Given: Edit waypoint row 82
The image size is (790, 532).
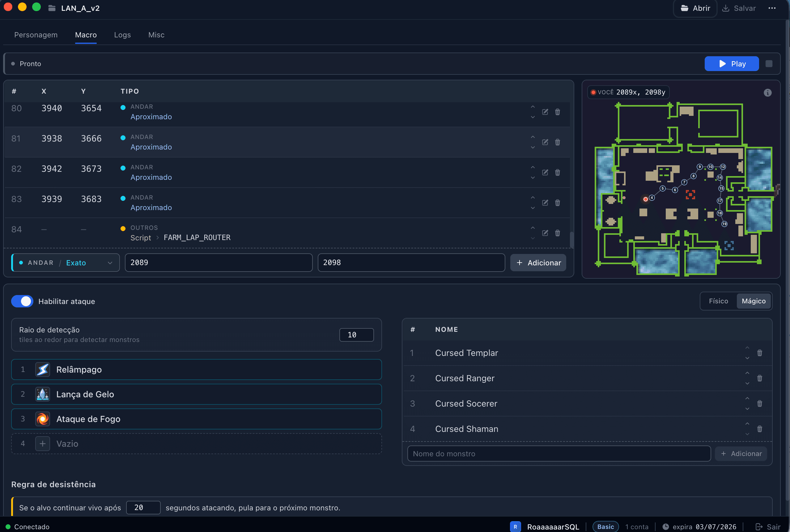Looking at the screenshot, I should pos(545,172).
